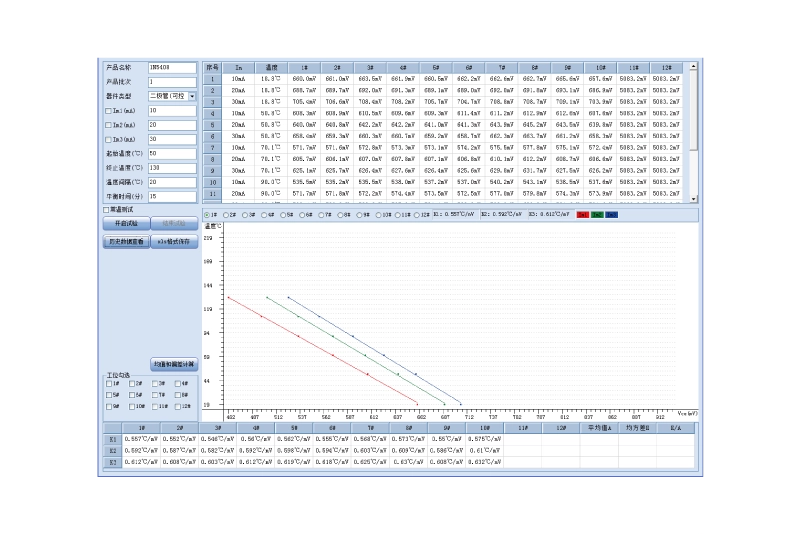
Task: Click the 历史数据查看 history data button
Action: 126,242
